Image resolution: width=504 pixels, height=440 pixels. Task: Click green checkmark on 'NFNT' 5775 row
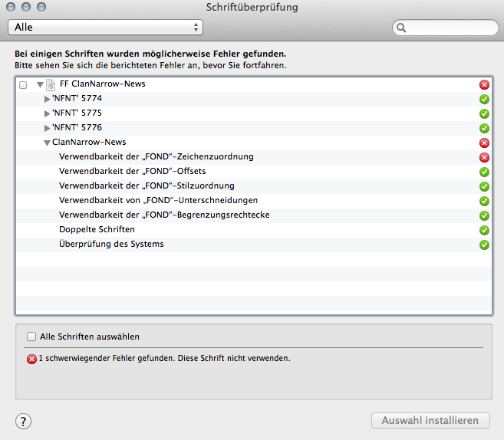point(484,113)
